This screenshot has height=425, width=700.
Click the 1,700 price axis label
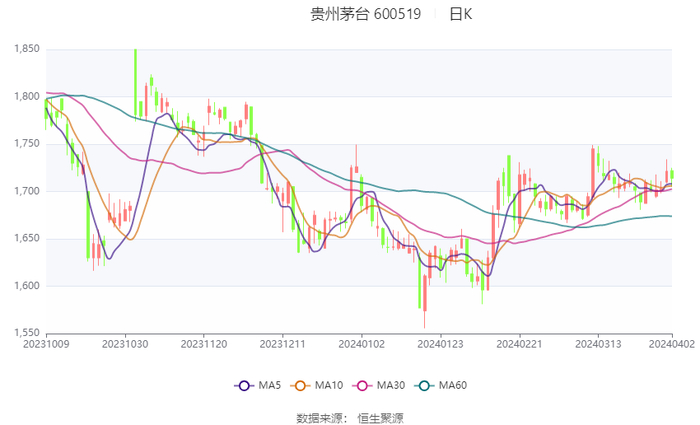click(25, 191)
